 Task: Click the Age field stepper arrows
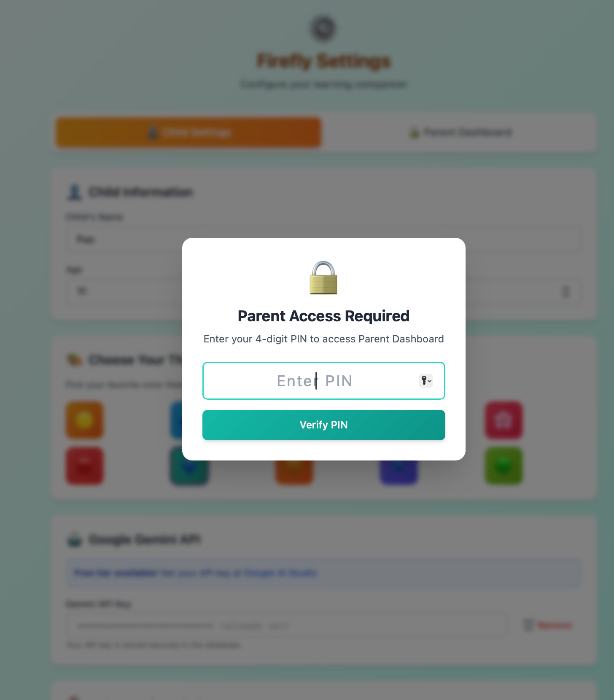pyautogui.click(x=566, y=291)
